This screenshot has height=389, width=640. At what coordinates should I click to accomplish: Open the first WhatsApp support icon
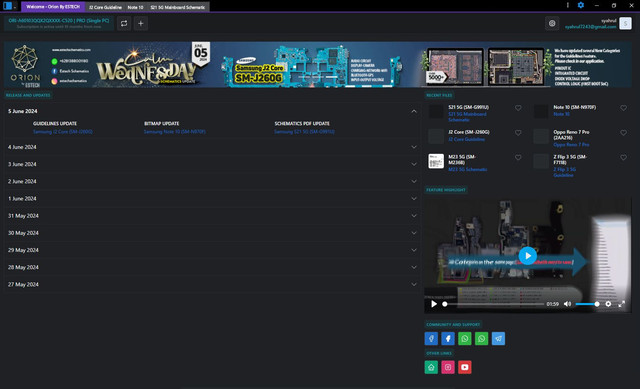point(464,338)
